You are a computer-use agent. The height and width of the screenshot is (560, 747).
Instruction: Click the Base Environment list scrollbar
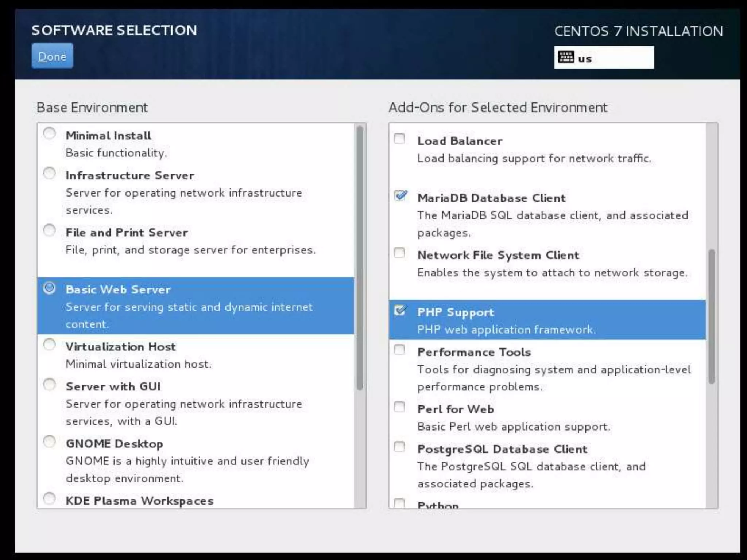click(360, 258)
